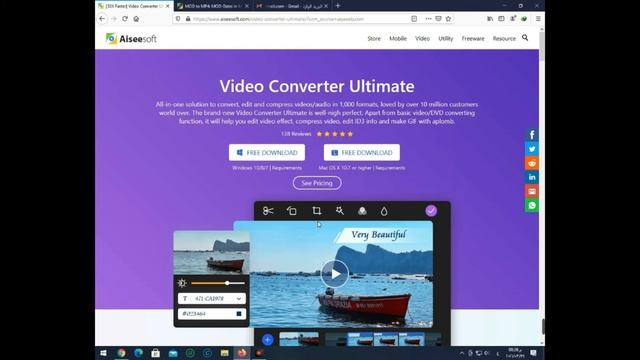Click the dark blue color swatch

tap(239, 313)
